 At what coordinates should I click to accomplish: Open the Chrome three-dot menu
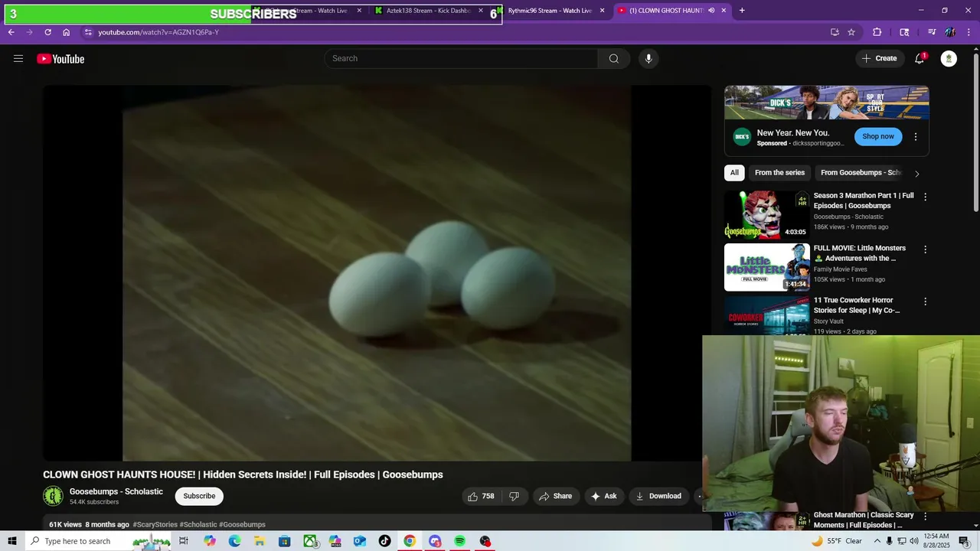969,32
